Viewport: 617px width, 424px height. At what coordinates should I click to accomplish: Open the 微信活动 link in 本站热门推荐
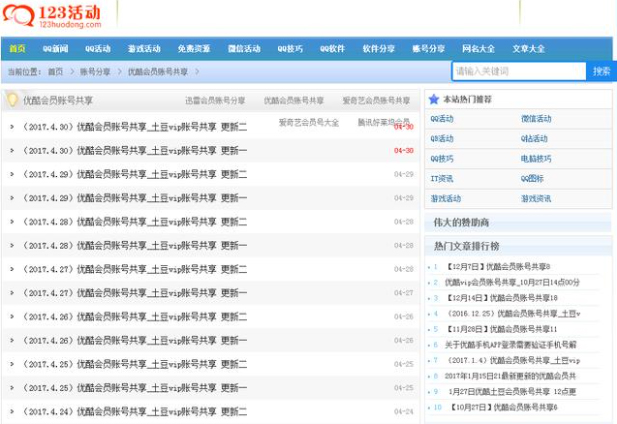pos(536,119)
